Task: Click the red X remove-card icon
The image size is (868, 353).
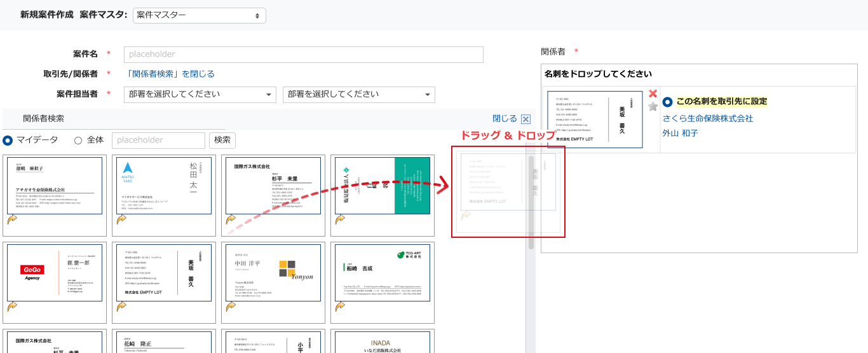Action: (x=653, y=94)
